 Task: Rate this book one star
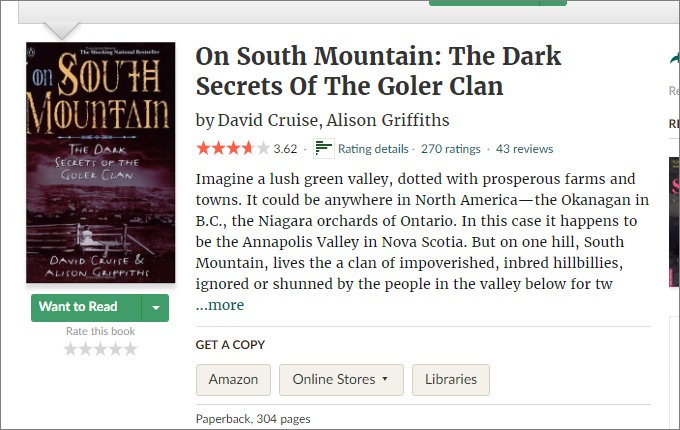click(70, 349)
